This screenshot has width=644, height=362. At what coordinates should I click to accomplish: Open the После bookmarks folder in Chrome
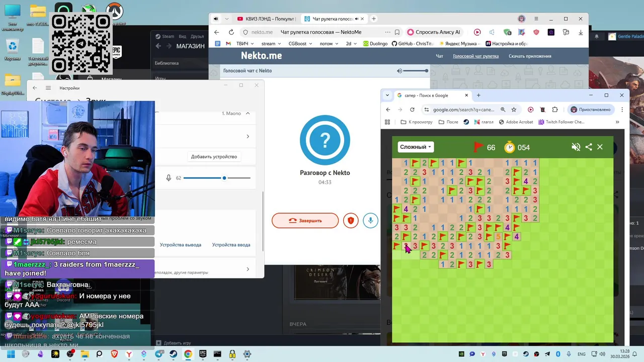[448, 122]
